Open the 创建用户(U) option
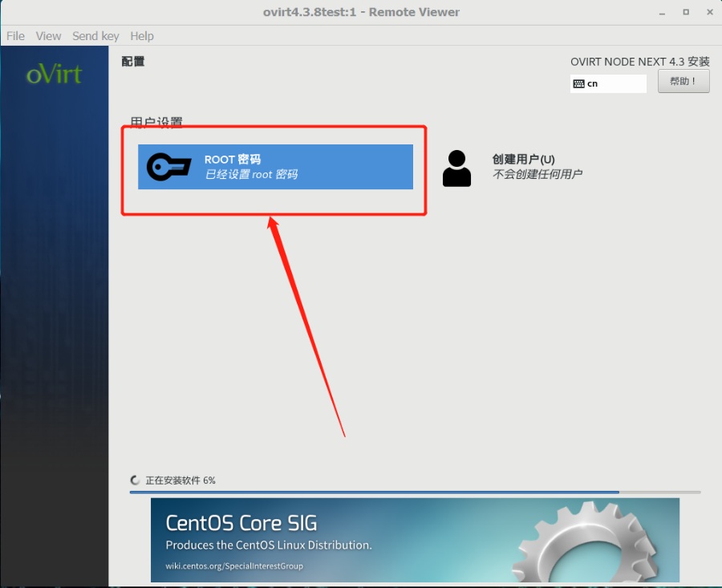This screenshot has height=588, width=722. click(523, 160)
